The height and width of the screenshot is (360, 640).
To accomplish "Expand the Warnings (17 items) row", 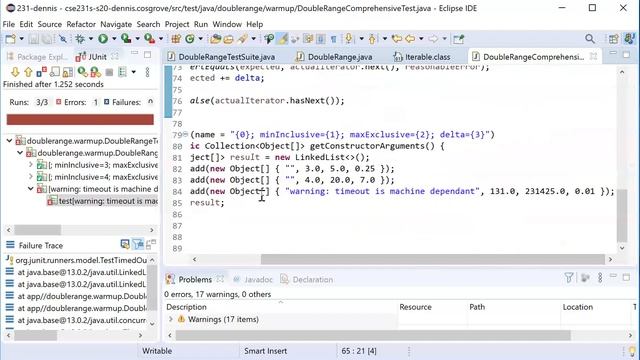I will pyautogui.click(x=170, y=319).
